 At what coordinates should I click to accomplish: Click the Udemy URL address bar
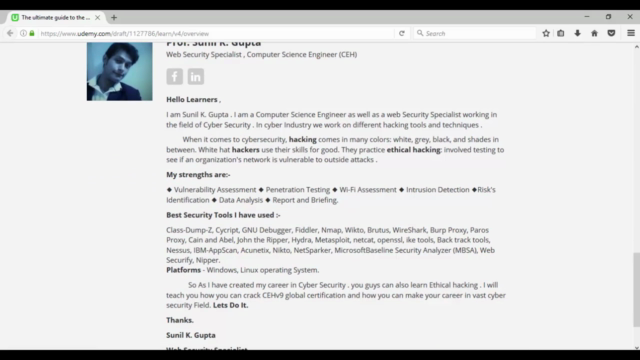216,33
